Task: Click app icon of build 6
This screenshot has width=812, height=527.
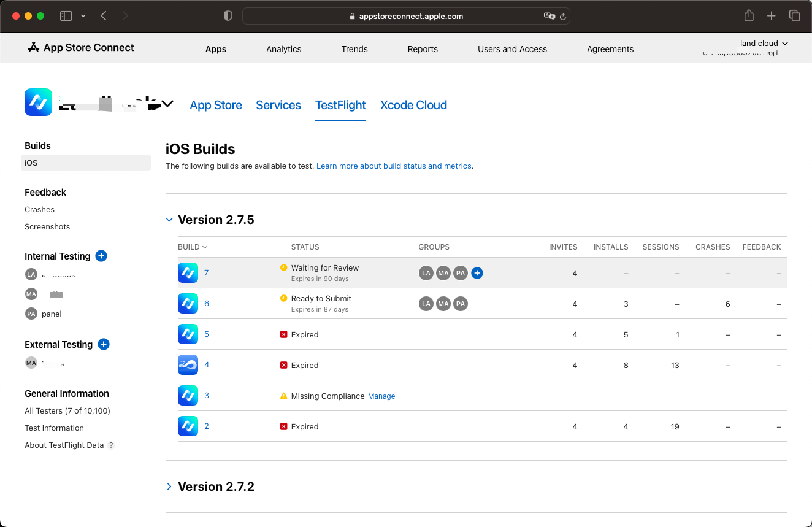Action: click(x=188, y=304)
